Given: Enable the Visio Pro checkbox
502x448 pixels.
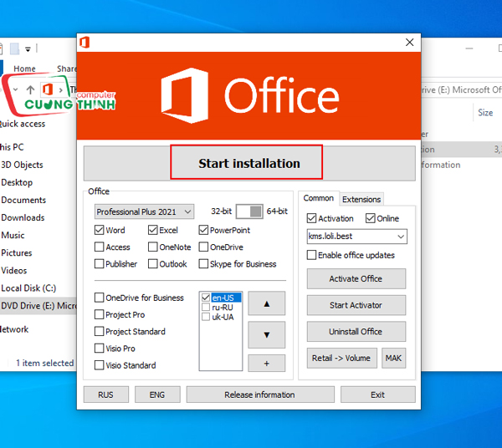Looking at the screenshot, I should coord(100,349).
